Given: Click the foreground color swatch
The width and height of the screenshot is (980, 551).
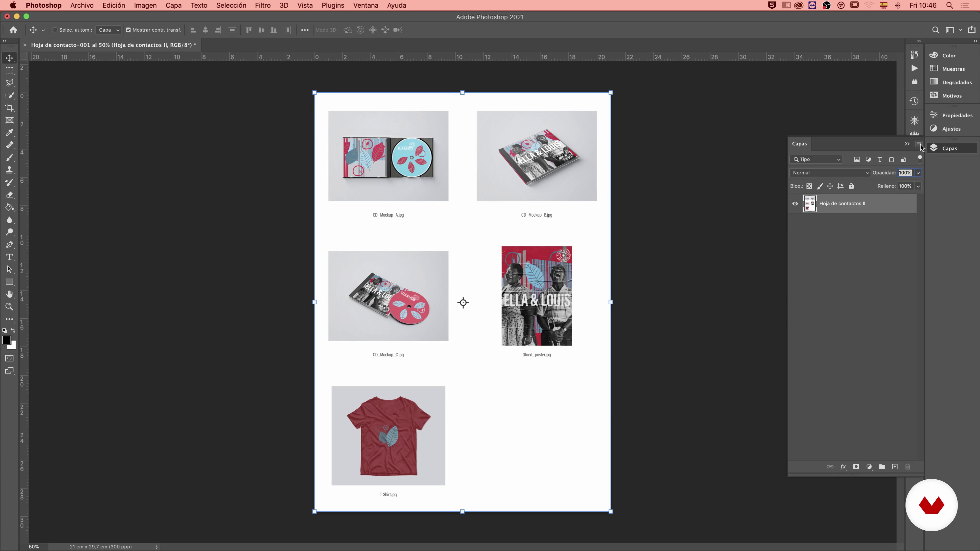Looking at the screenshot, I should [6, 340].
